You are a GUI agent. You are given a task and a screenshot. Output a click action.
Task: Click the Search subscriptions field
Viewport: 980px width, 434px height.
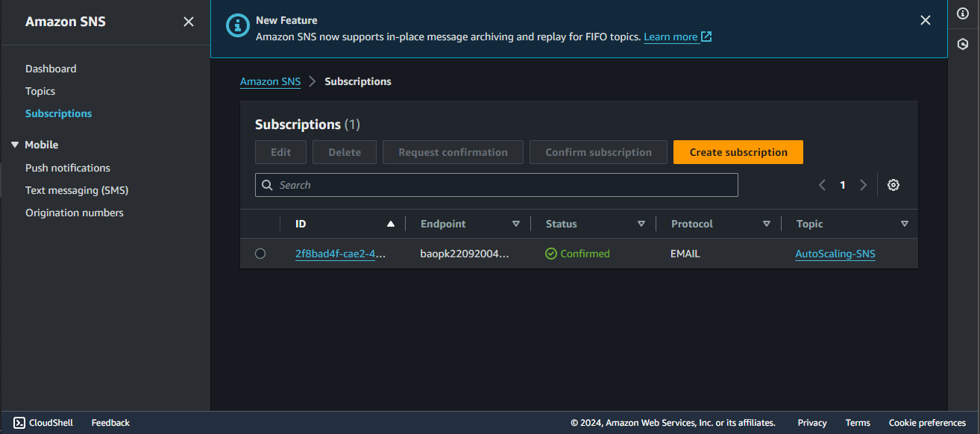(x=496, y=185)
